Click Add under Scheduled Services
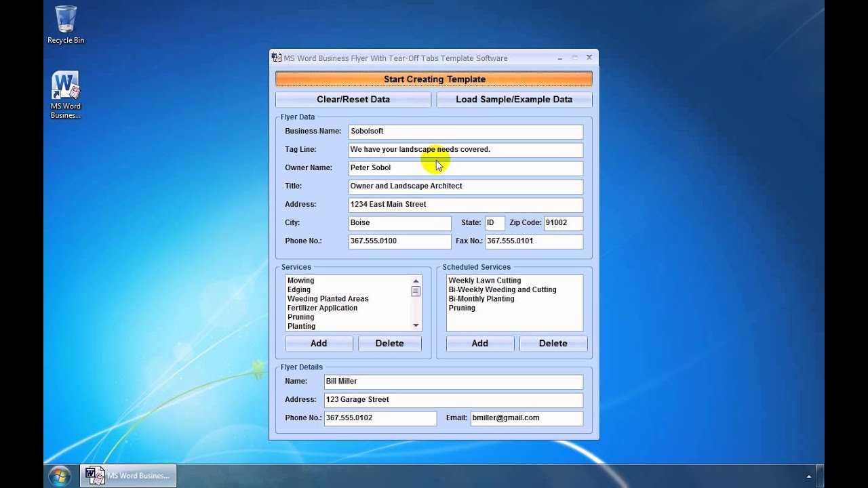The image size is (868, 488). coord(480,343)
